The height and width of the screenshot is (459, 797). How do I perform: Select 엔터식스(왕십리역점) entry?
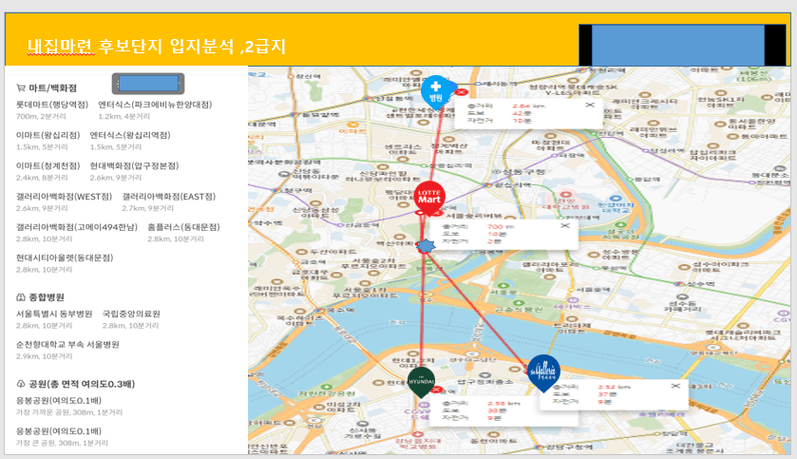[x=130, y=135]
